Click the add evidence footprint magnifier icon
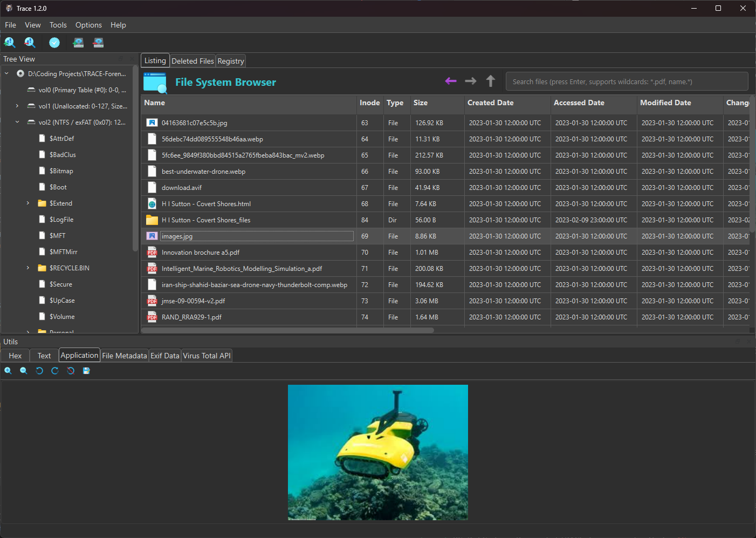Viewport: 756px width, 538px height. [10, 43]
